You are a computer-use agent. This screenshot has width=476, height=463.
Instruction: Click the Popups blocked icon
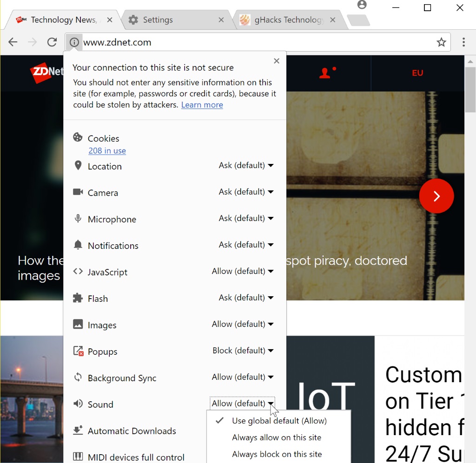78,351
